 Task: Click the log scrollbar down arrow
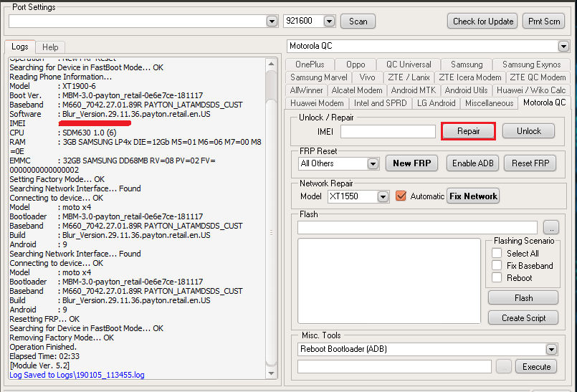[271, 373]
